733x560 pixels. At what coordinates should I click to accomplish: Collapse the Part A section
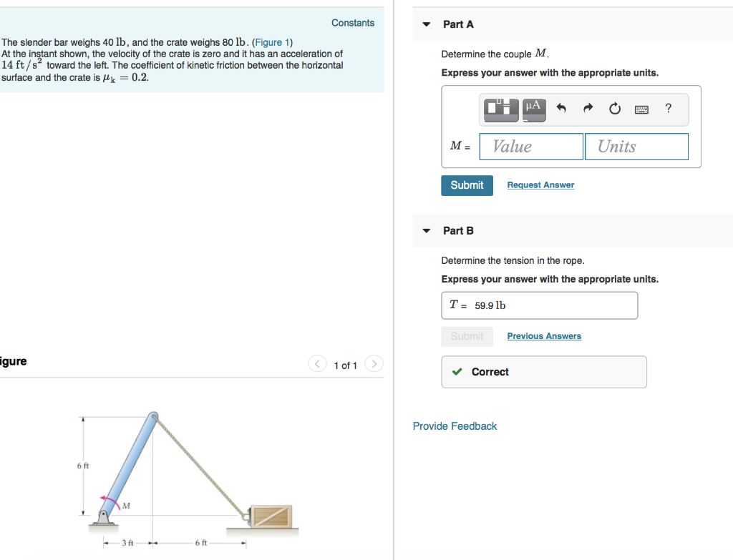pyautogui.click(x=427, y=24)
